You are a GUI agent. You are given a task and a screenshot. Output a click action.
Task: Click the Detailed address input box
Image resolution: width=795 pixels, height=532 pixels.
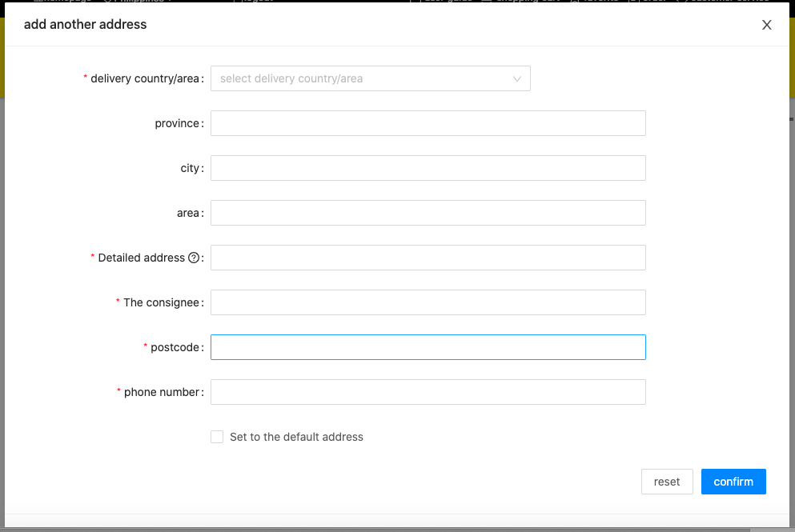(428, 258)
